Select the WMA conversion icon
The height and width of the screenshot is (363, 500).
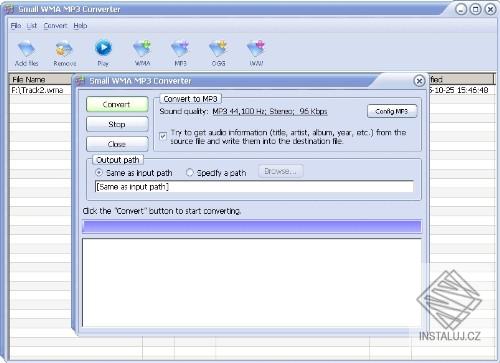coord(142,53)
